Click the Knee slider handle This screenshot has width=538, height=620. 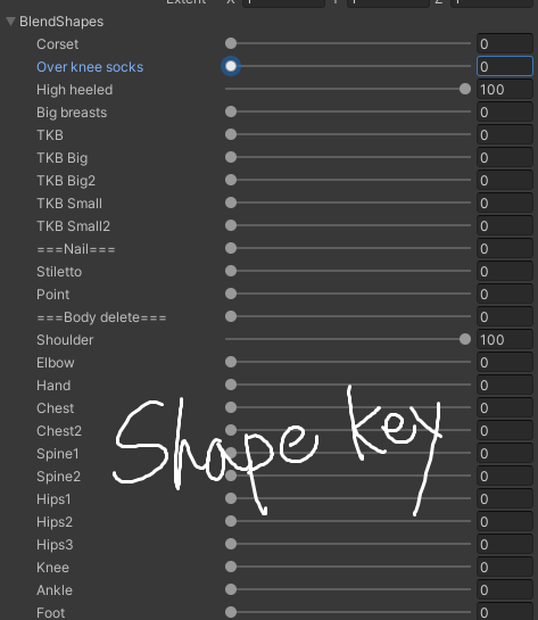pyautogui.click(x=231, y=567)
